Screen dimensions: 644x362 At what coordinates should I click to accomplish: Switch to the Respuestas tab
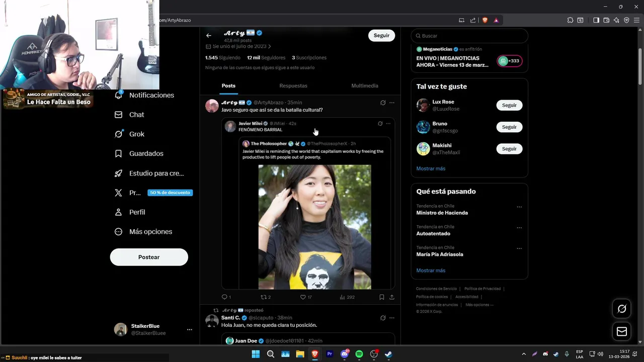[293, 86]
